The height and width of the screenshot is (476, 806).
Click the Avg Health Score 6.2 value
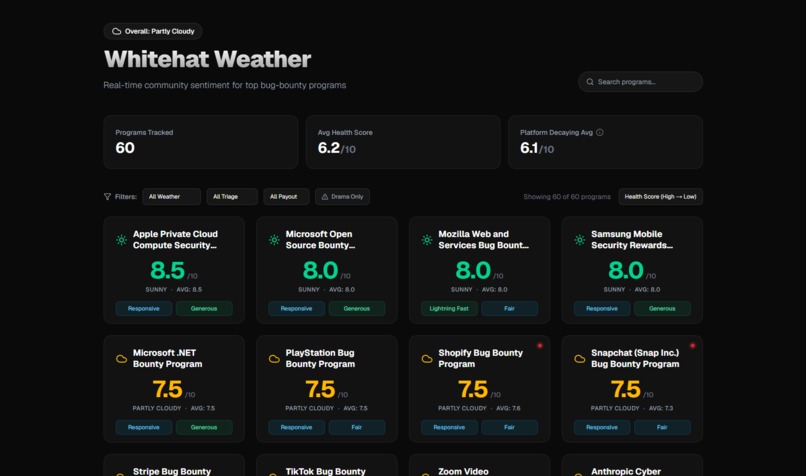(328, 148)
